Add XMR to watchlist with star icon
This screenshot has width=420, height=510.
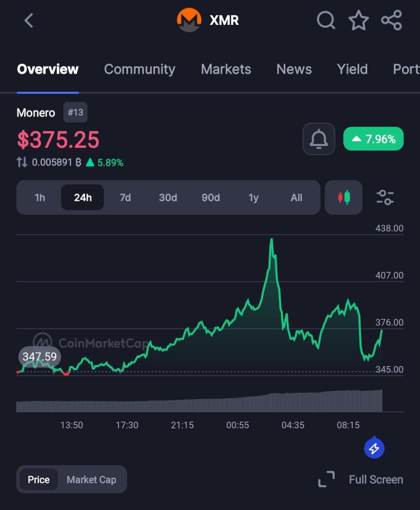pyautogui.click(x=359, y=20)
